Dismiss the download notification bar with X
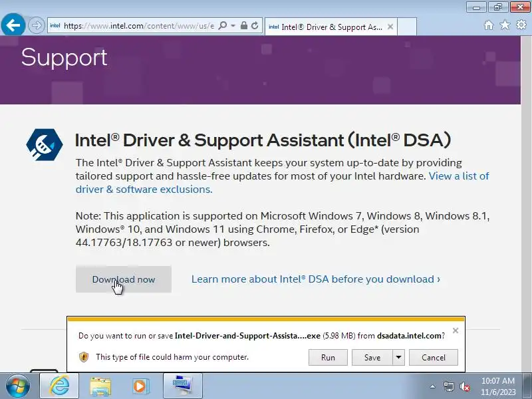 click(456, 331)
